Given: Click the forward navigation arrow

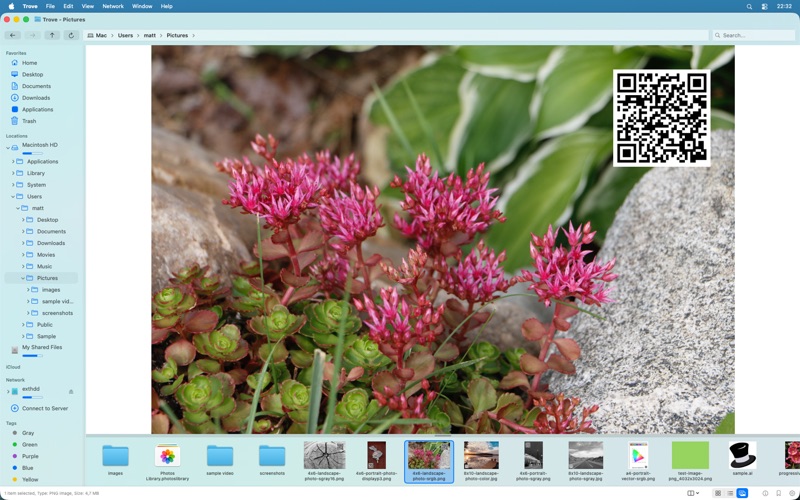Looking at the screenshot, I should click(32, 35).
